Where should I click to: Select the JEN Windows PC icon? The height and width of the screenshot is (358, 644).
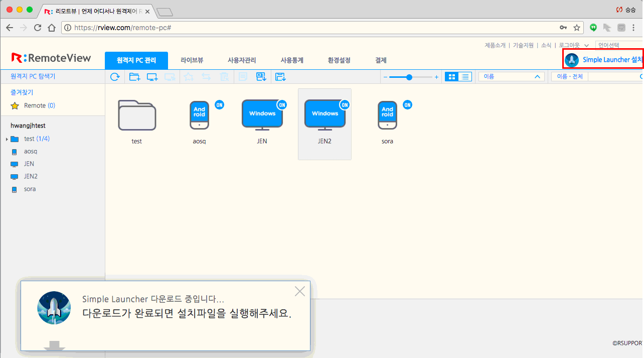tap(262, 114)
